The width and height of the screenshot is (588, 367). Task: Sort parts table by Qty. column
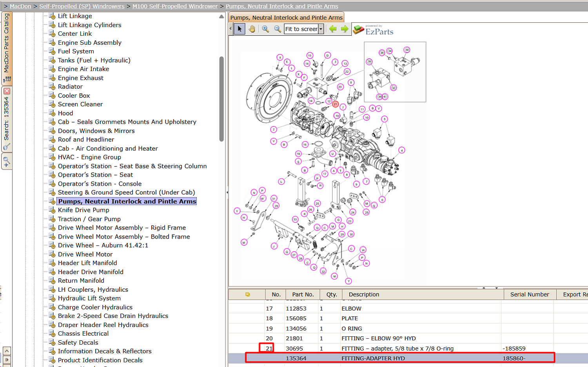[332, 294]
